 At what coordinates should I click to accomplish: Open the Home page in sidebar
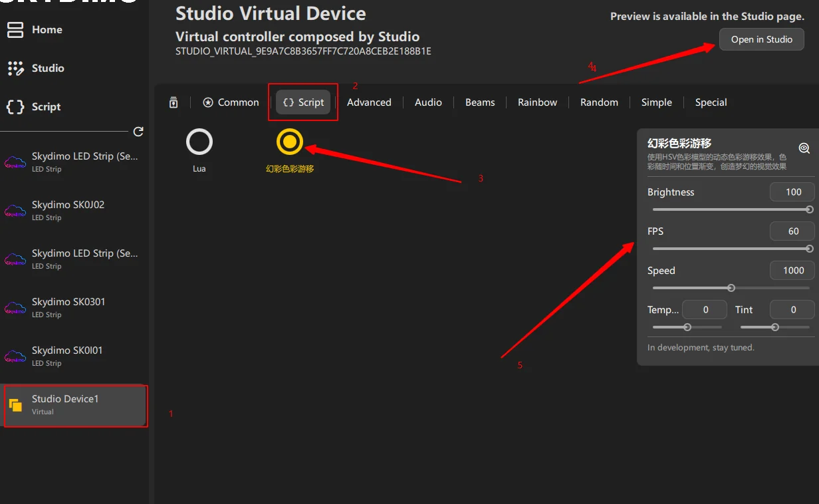(x=47, y=30)
